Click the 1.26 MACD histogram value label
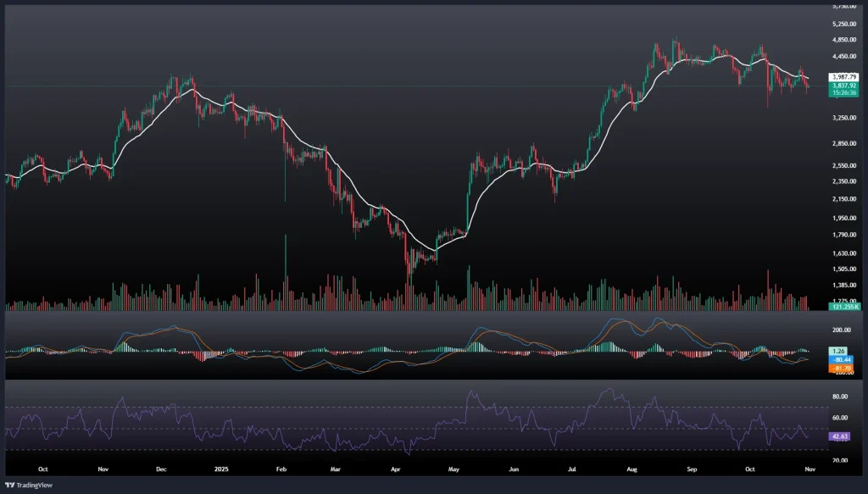 [839, 350]
